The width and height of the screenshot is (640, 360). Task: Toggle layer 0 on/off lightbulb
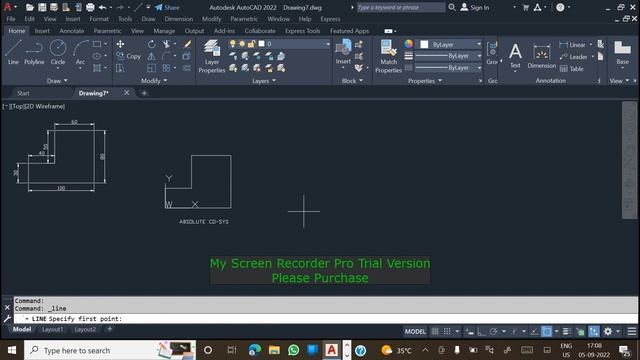tap(233, 44)
